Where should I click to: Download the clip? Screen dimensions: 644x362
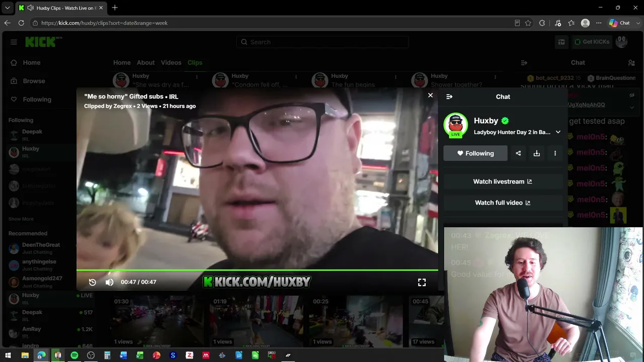tap(537, 153)
